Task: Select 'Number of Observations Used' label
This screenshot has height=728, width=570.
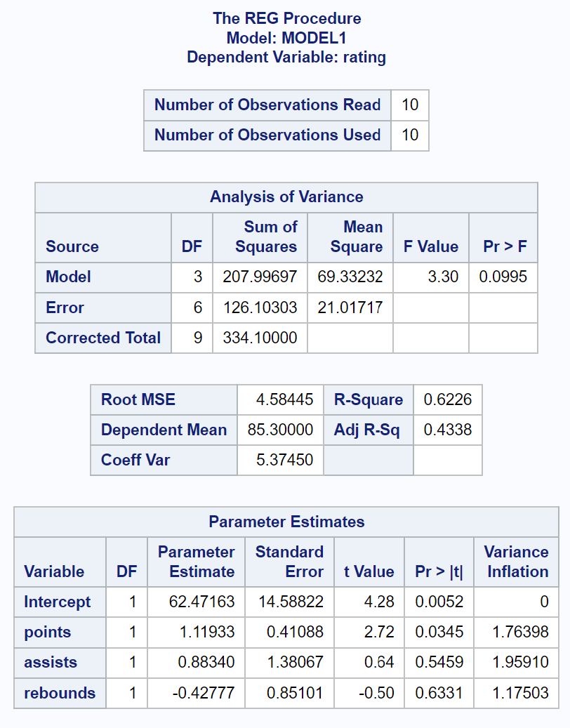Action: [x=267, y=135]
